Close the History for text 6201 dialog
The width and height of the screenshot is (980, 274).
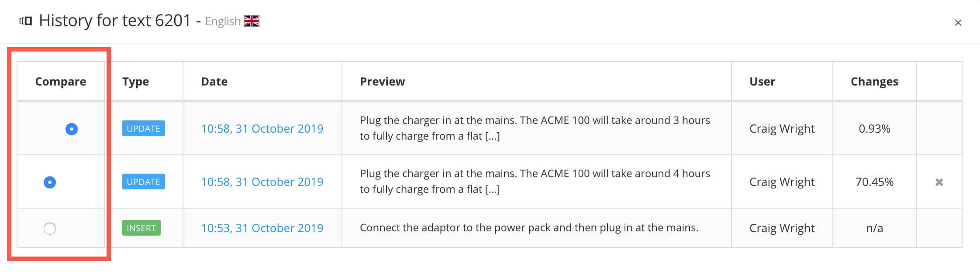coord(958,23)
